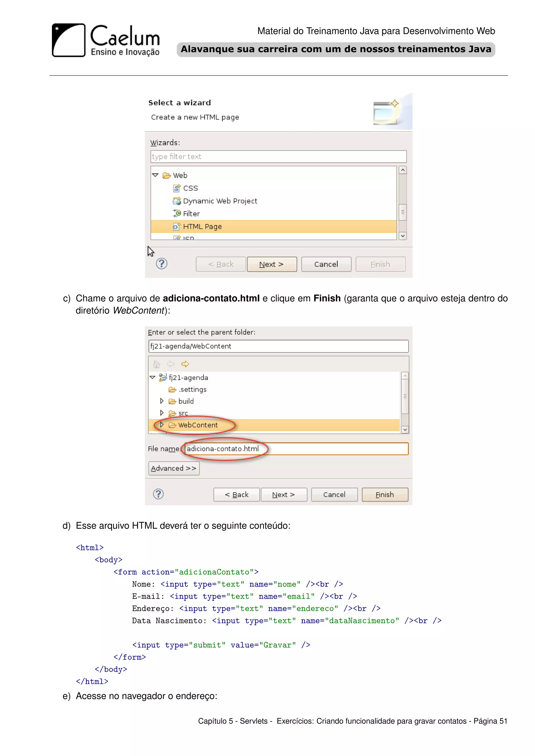Click the File name input field
Viewport: 535px width, 756px height.
click(x=296, y=449)
